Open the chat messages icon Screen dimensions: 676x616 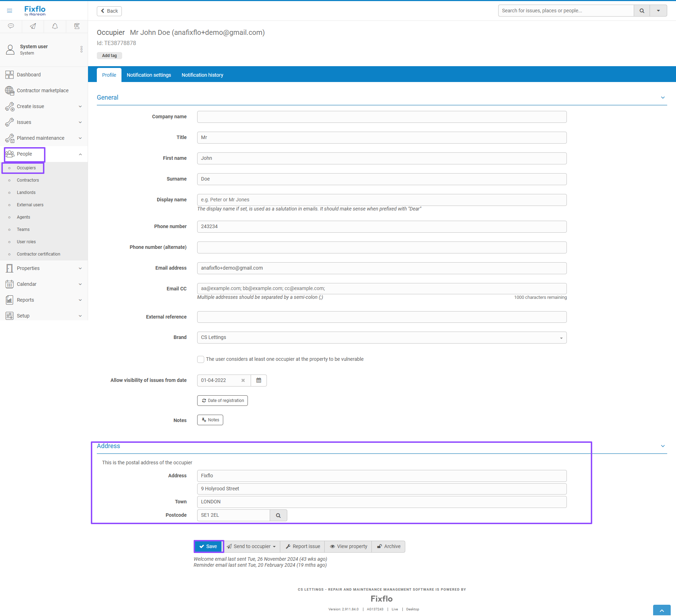point(11,26)
